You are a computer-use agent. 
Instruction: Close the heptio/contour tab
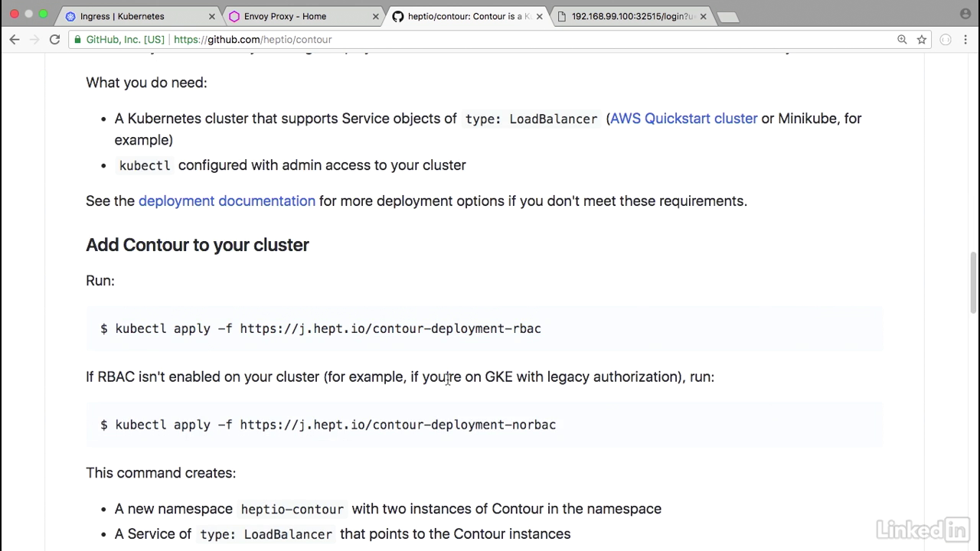tap(539, 16)
